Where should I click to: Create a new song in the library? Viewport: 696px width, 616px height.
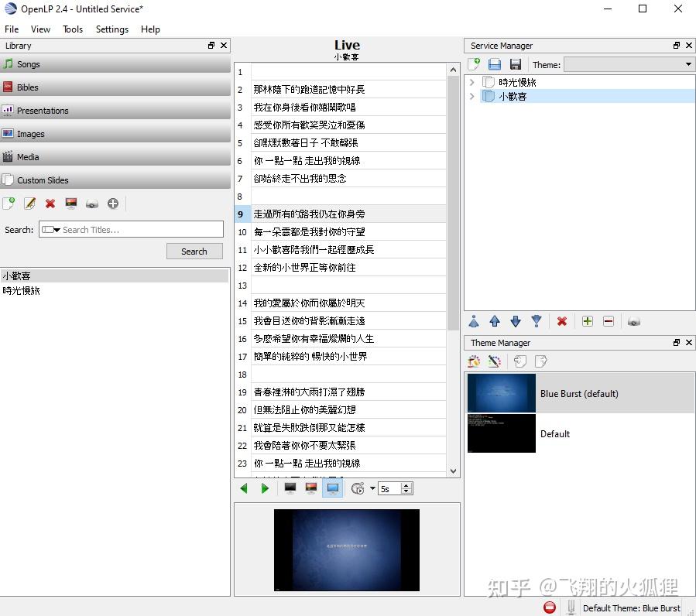9,204
